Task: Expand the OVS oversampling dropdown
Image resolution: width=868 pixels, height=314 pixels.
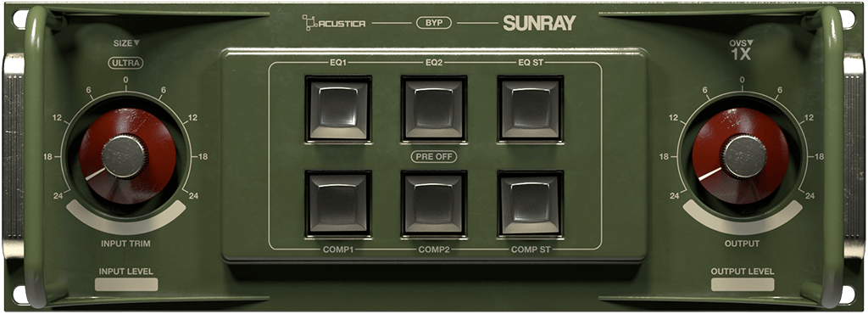Action: pyautogui.click(x=750, y=42)
